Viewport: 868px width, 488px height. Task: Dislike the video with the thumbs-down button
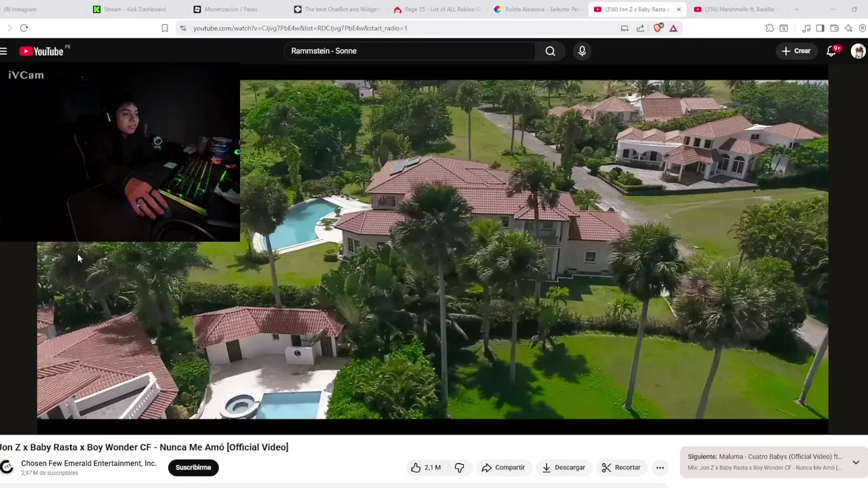point(459,468)
